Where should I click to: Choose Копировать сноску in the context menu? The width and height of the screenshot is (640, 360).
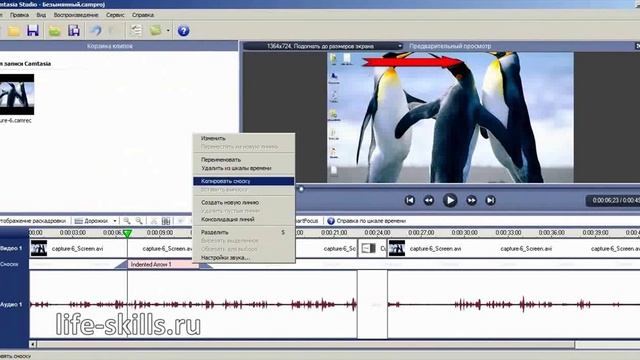coord(244,181)
